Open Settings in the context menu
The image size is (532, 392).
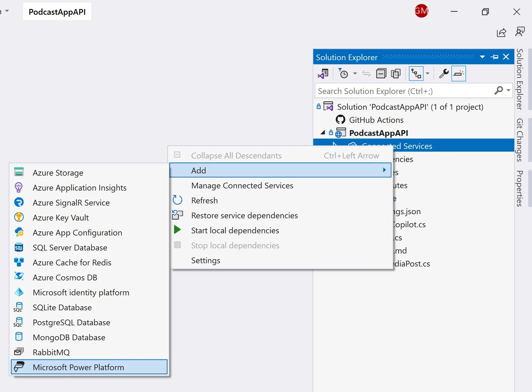pyautogui.click(x=281, y=260)
